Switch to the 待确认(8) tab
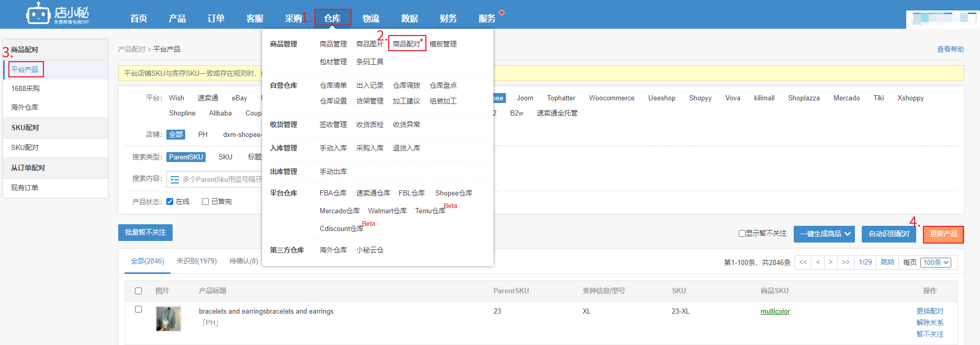The image size is (980, 345). pos(244,261)
